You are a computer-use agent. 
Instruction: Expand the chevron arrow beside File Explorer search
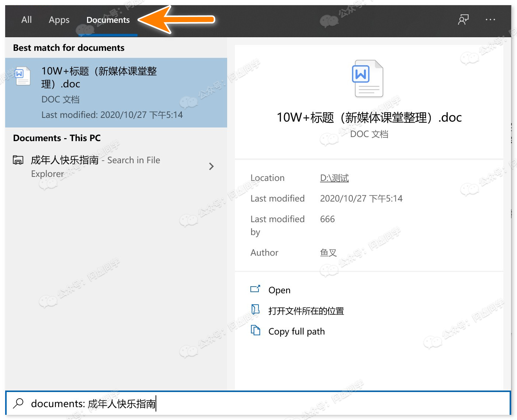tap(211, 167)
